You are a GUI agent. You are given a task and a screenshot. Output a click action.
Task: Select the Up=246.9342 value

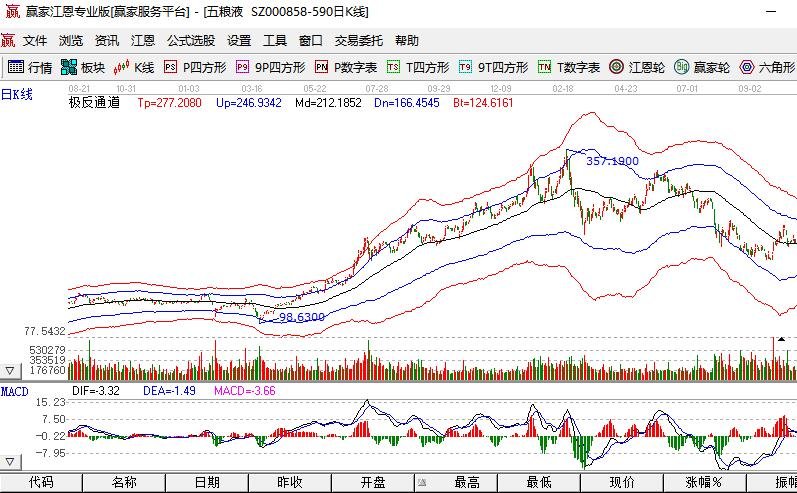click(x=249, y=103)
